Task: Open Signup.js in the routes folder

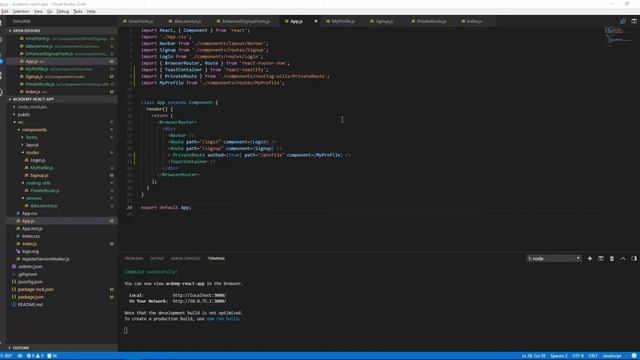Action: click(39, 176)
